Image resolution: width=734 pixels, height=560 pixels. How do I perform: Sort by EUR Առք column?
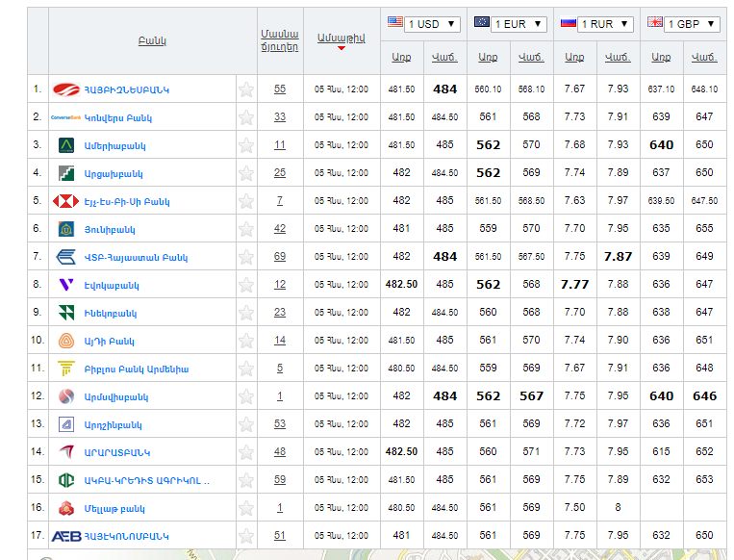pyautogui.click(x=488, y=57)
